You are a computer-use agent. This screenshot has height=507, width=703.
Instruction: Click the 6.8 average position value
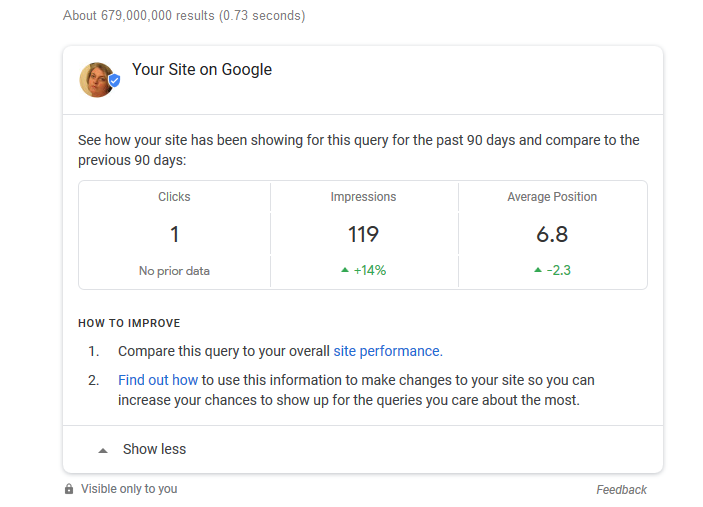click(552, 234)
